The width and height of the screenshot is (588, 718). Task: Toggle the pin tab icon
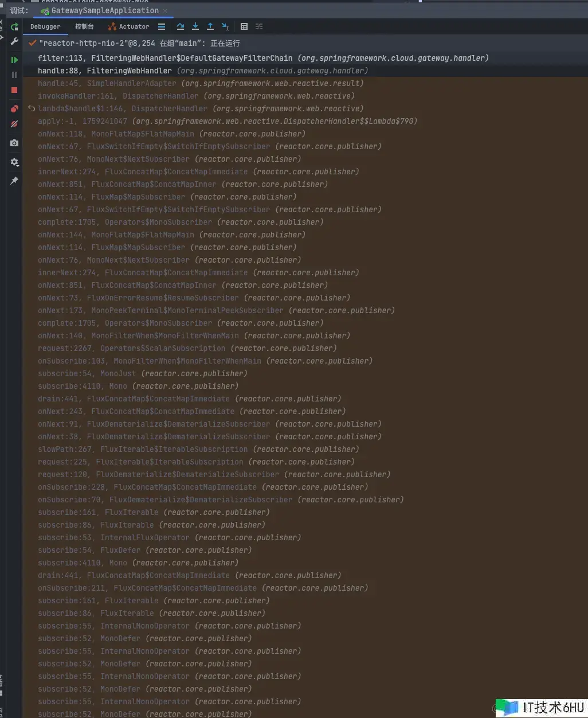coord(14,181)
